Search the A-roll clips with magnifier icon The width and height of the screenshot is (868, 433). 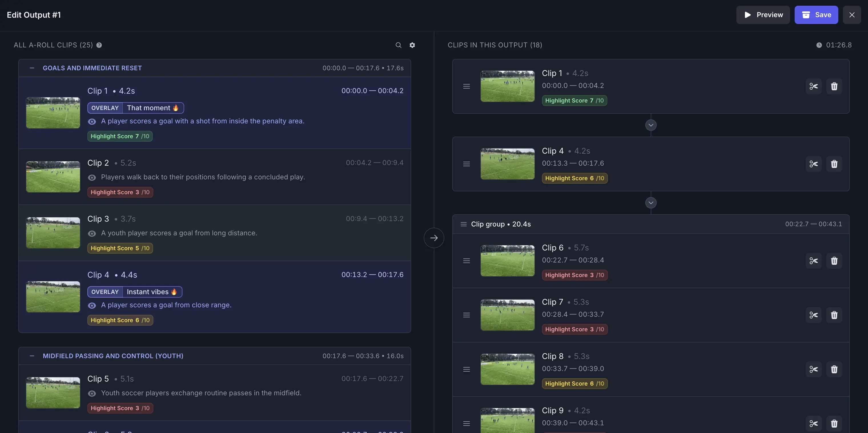pyautogui.click(x=398, y=45)
